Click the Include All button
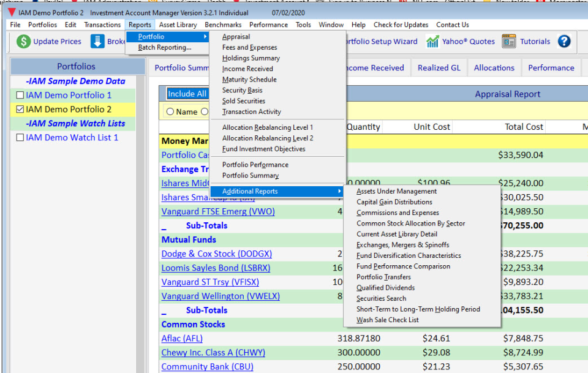Image resolution: width=588 pixels, height=373 pixels. 188,93
